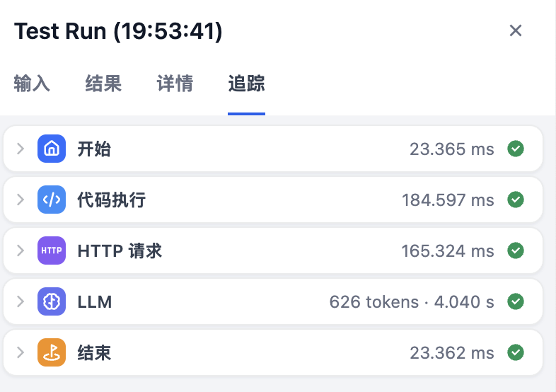This screenshot has height=392, width=556.
Task: Expand the HTTP 请求 trace node
Action: (21, 250)
